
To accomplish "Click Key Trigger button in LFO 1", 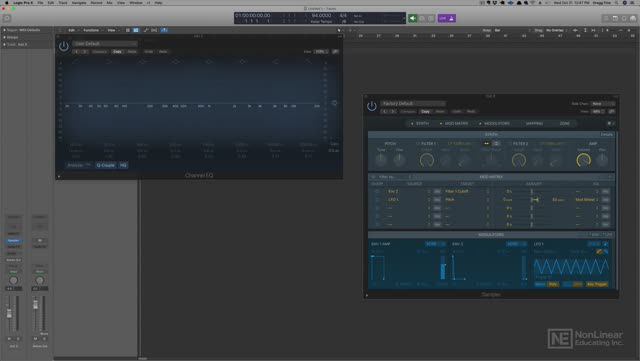I will point(597,284).
